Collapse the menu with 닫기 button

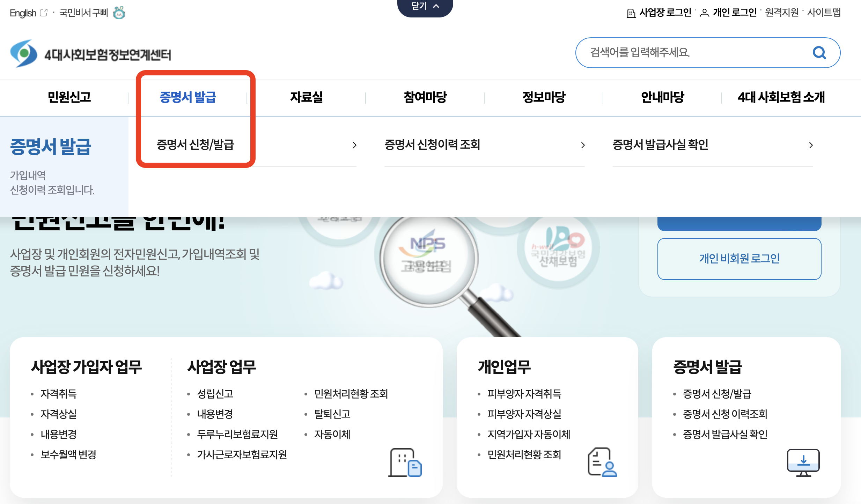[x=425, y=6]
